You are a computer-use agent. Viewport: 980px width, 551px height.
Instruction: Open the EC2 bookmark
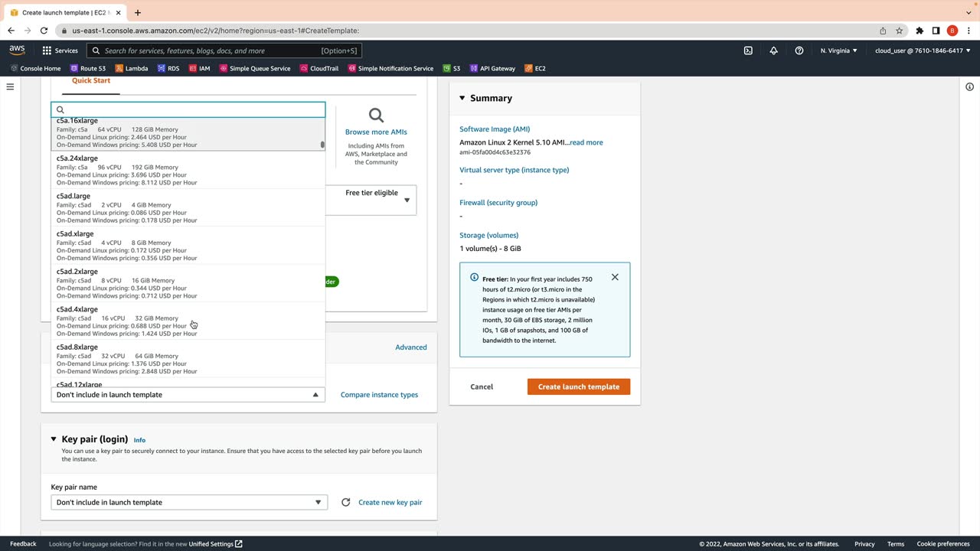pyautogui.click(x=535, y=68)
